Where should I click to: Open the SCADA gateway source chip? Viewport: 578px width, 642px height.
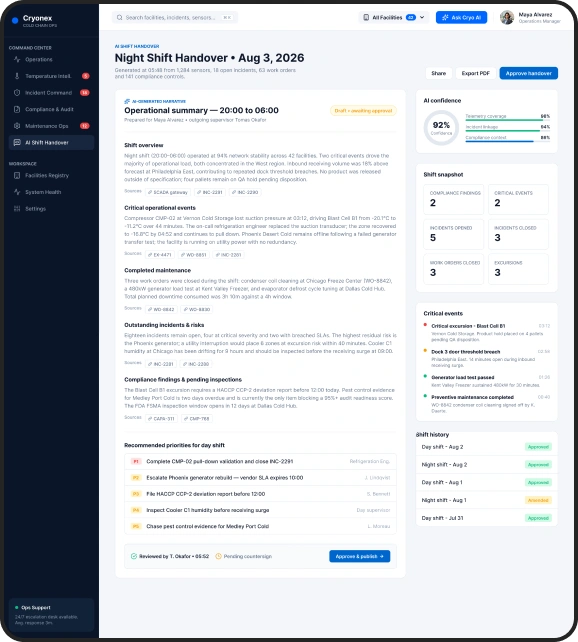point(168,192)
